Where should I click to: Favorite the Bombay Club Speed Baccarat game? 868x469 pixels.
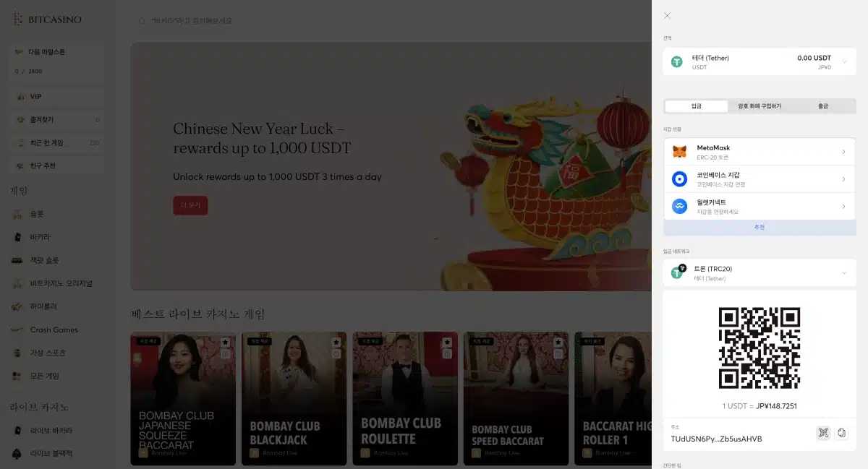tap(558, 342)
